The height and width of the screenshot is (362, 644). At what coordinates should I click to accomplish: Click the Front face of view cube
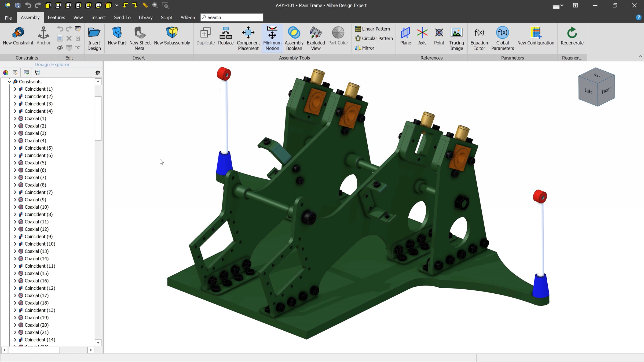pyautogui.click(x=606, y=91)
